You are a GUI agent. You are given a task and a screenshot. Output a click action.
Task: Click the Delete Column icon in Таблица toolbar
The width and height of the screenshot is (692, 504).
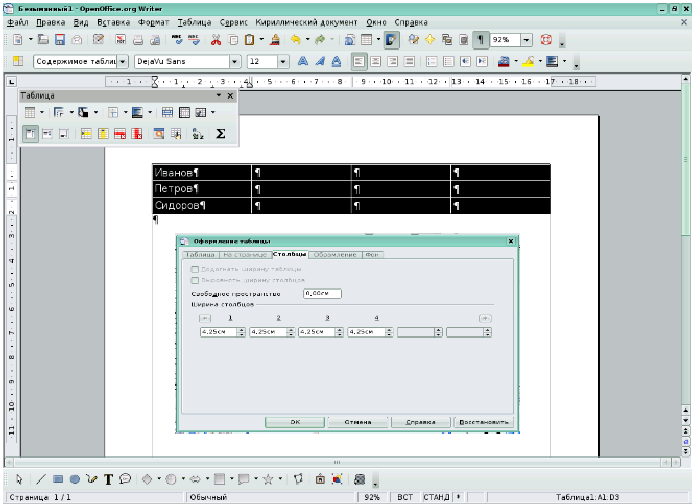[137, 133]
